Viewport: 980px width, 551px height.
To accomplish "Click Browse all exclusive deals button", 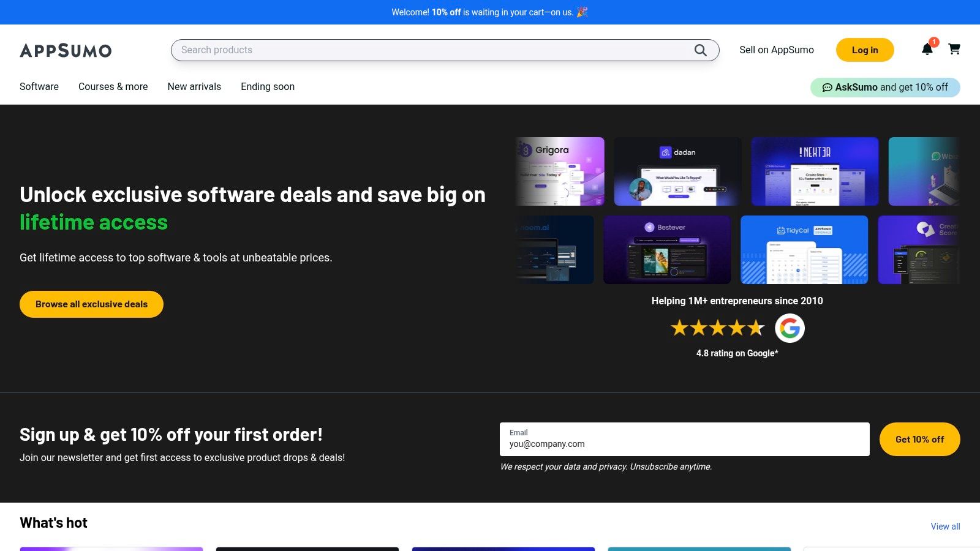I will (91, 304).
